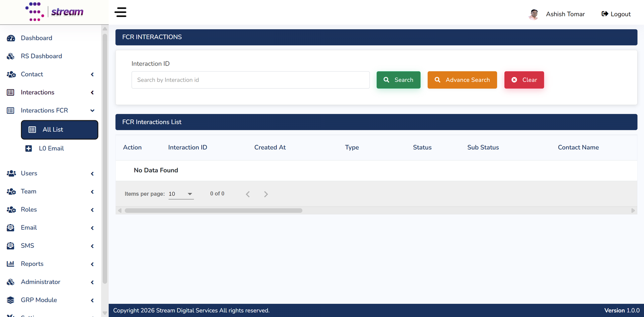This screenshot has width=644, height=317.
Task: Open the RS Dashboard menu item
Action: pyautogui.click(x=41, y=56)
